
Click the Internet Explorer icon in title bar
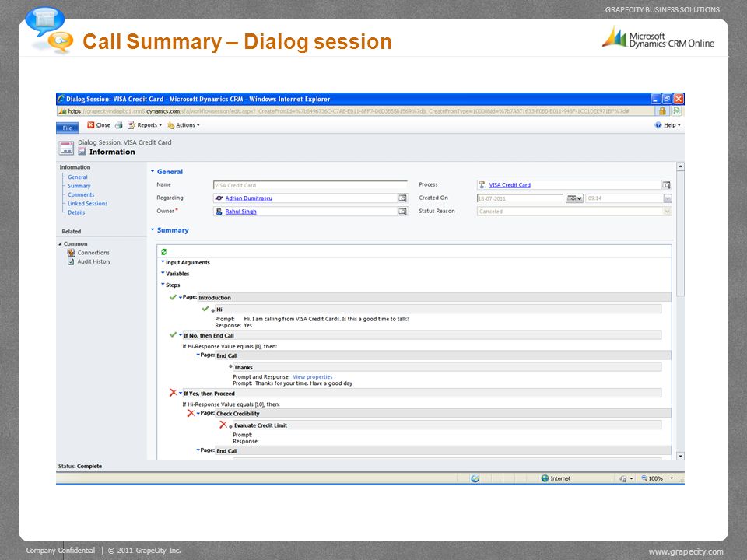(61, 99)
